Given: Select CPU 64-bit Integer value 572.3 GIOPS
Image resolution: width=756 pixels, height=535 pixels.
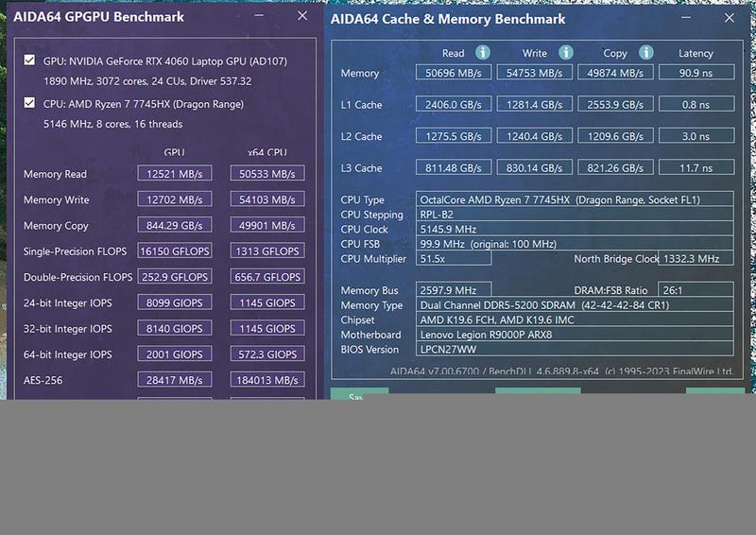Looking at the screenshot, I should click(x=267, y=354).
